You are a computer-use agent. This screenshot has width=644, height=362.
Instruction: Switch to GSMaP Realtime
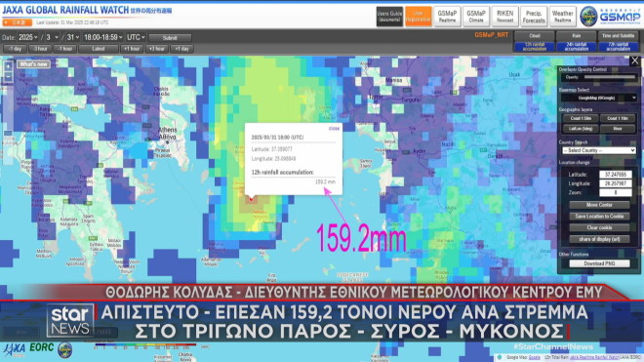point(447,17)
